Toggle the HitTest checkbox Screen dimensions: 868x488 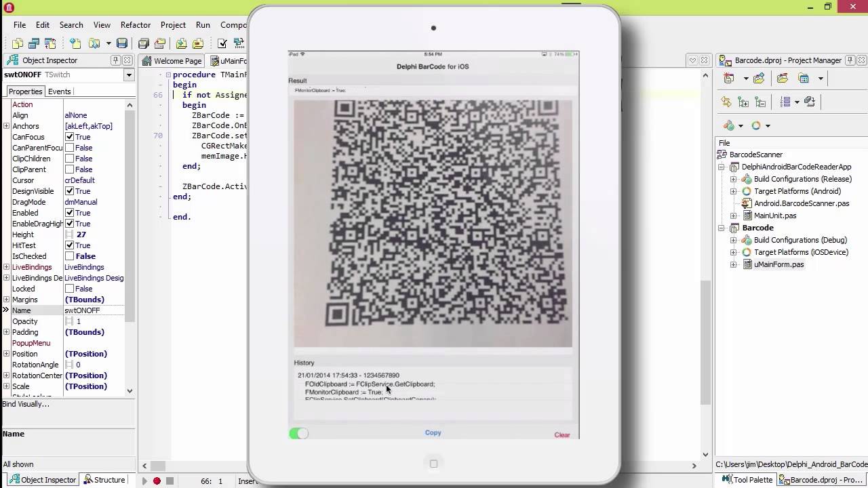(69, 245)
